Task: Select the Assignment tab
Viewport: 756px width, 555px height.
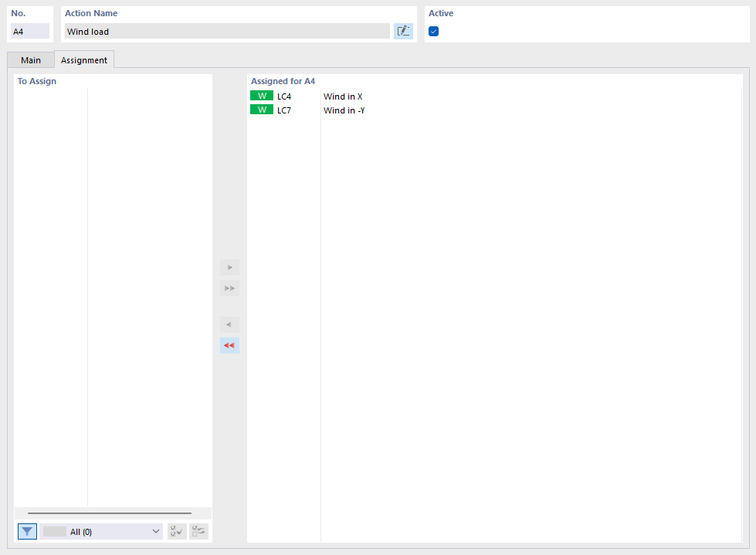Action: tap(83, 59)
